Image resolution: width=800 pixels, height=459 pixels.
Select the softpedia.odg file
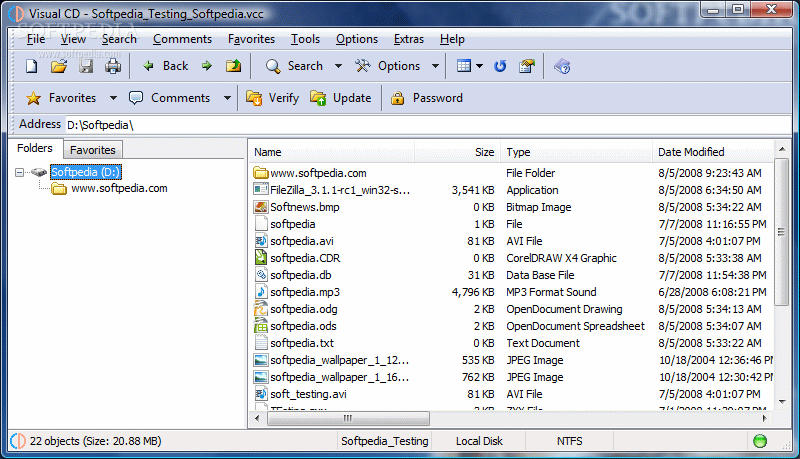click(x=304, y=309)
